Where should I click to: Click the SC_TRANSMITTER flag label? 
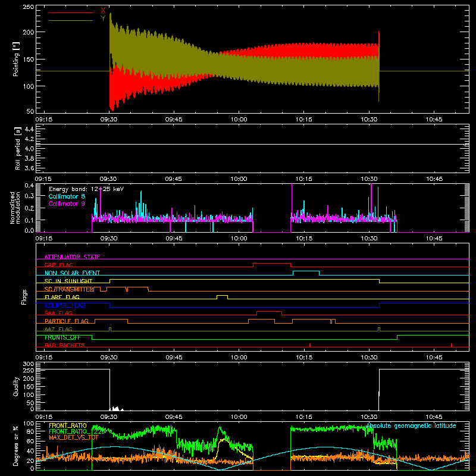click(x=69, y=289)
